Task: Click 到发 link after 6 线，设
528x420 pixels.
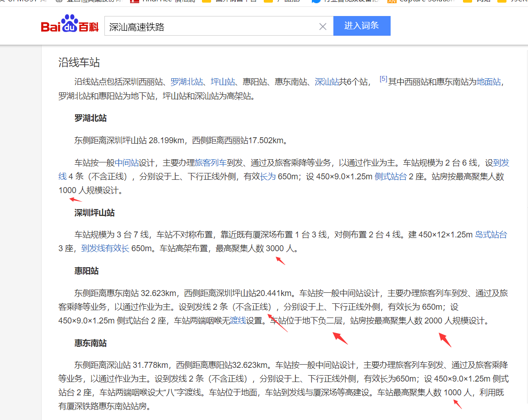Action: coord(501,163)
